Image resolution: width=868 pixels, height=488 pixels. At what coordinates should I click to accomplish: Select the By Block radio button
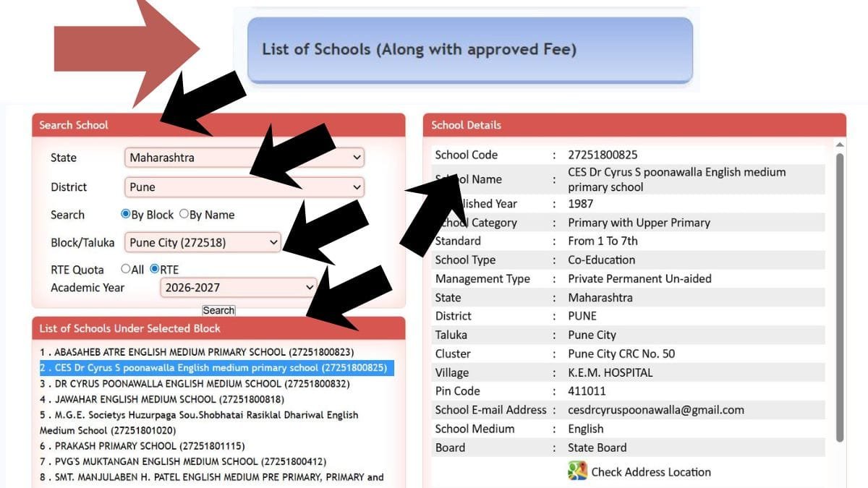click(126, 215)
